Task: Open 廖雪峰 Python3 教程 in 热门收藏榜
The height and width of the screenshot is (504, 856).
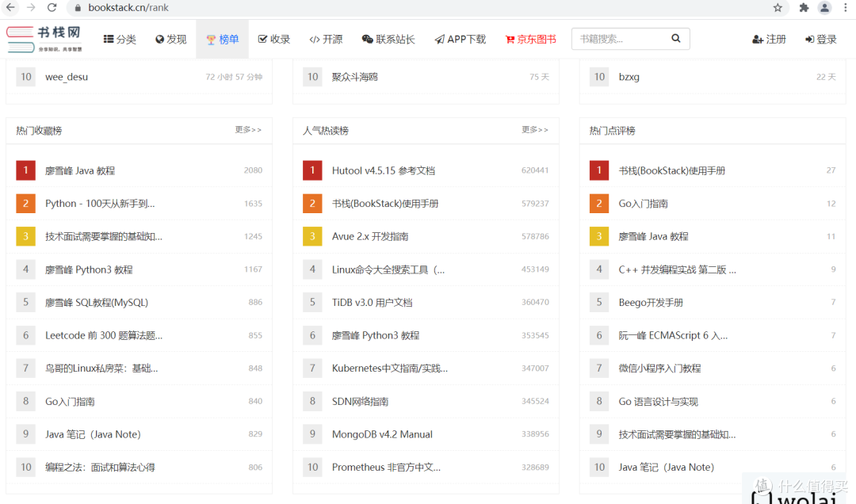Action: coord(89,269)
